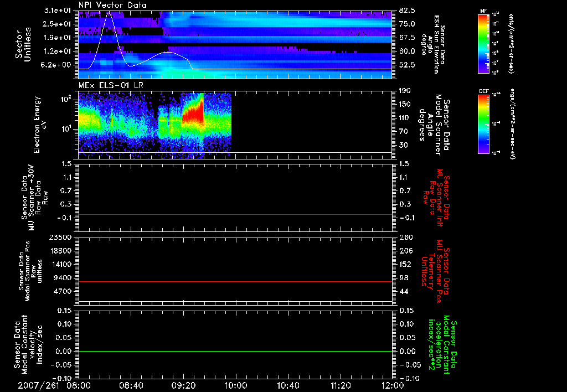Click the 'NPI Vector Data' panel title
The height and width of the screenshot is (392, 567).
pos(112,5)
